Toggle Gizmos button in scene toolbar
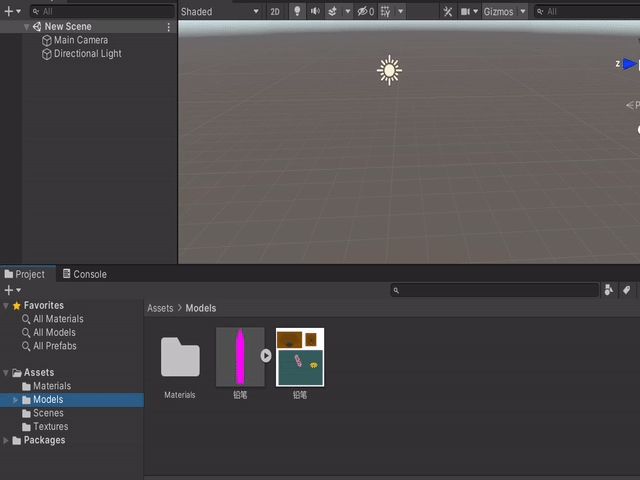Viewport: 640px width, 480px height. coord(499,11)
